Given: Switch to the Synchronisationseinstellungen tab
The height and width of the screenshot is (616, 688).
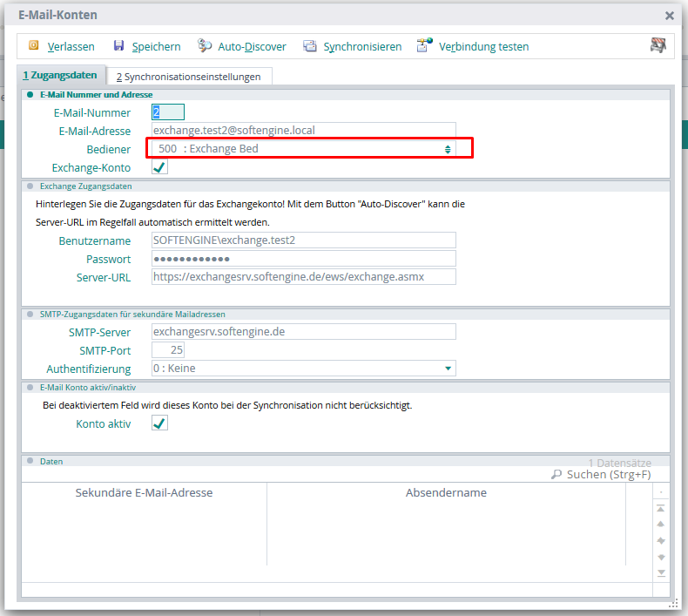Looking at the screenshot, I should (x=189, y=77).
